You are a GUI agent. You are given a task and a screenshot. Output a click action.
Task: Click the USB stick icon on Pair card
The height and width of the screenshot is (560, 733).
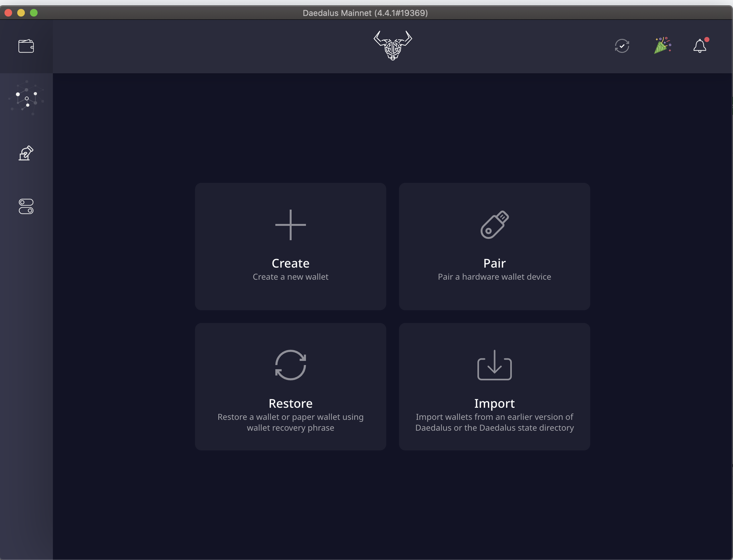(x=494, y=224)
